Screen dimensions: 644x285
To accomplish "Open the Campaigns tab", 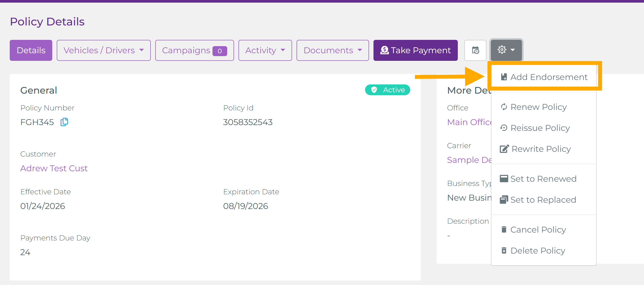I will coord(194,50).
